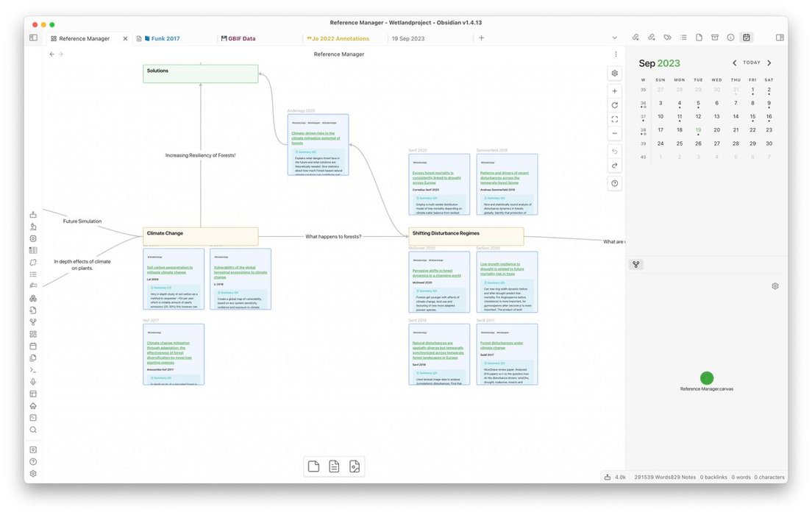The width and height of the screenshot is (812, 515).
Task: Open Obsidian settings gear at ribbon bottom
Action: pos(33,474)
